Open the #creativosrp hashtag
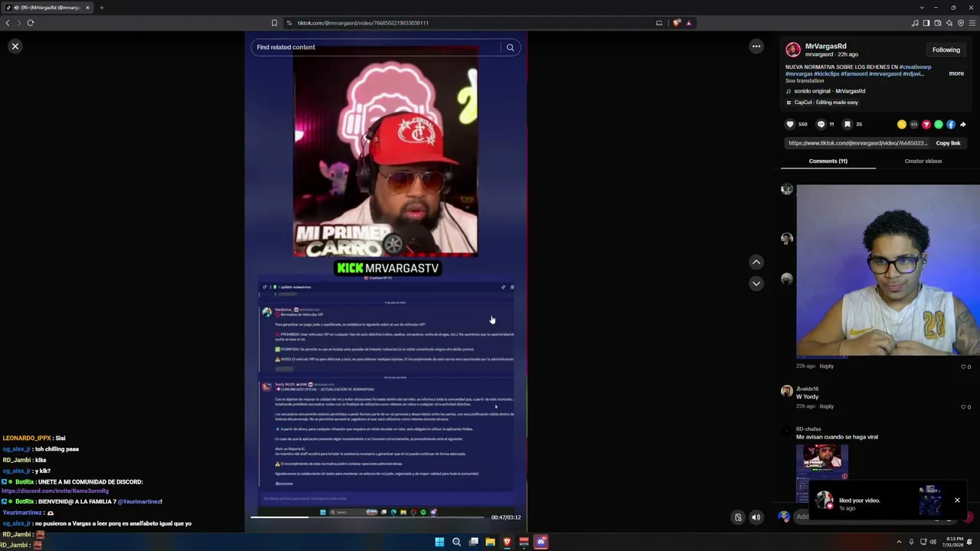Screen dimensions: 980x551 point(915,67)
